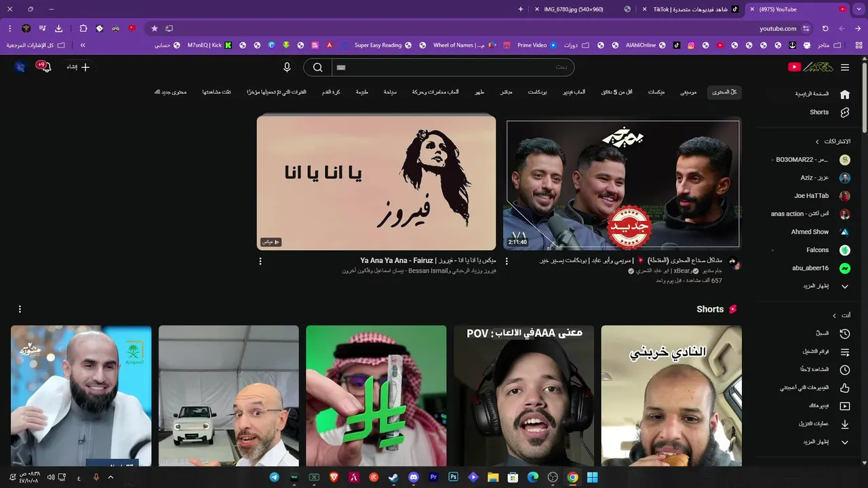Image resolution: width=868 pixels, height=488 pixels.
Task: Select the Cooking (طهي) filter chip
Action: pyautogui.click(x=479, y=92)
